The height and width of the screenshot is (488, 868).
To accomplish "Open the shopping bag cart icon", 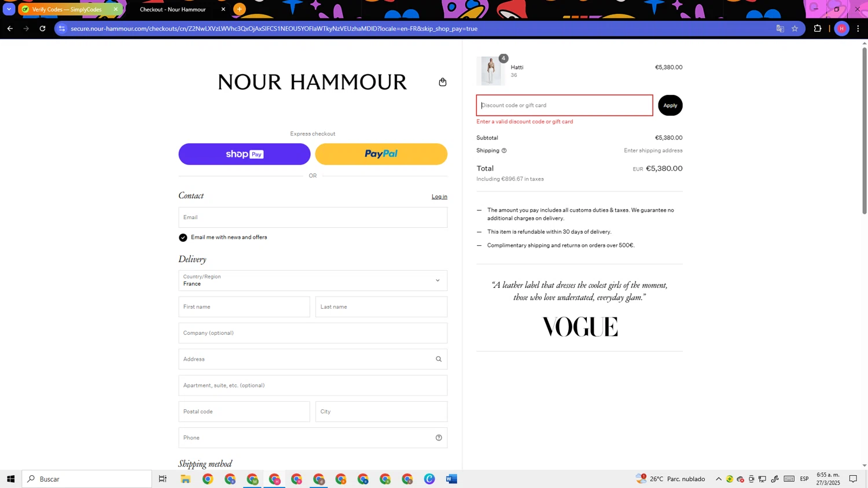I will click(443, 82).
